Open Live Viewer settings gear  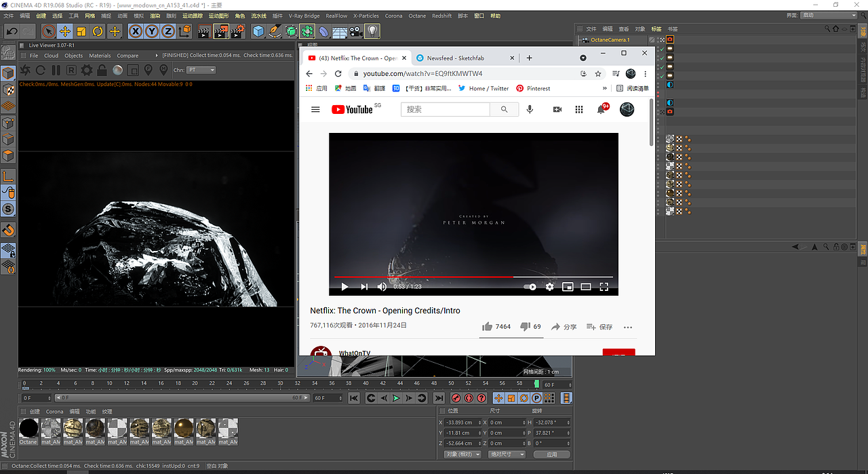87,70
